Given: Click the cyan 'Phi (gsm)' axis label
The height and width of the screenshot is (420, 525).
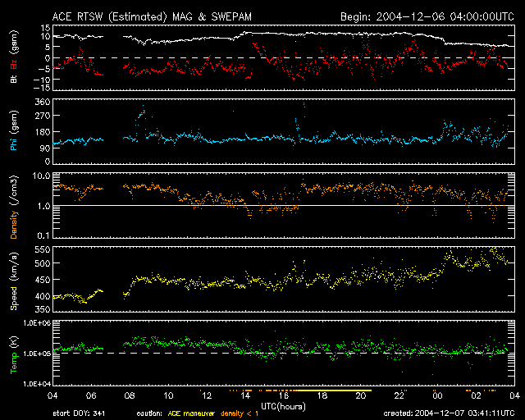Looking at the screenshot, I should coord(14,130).
